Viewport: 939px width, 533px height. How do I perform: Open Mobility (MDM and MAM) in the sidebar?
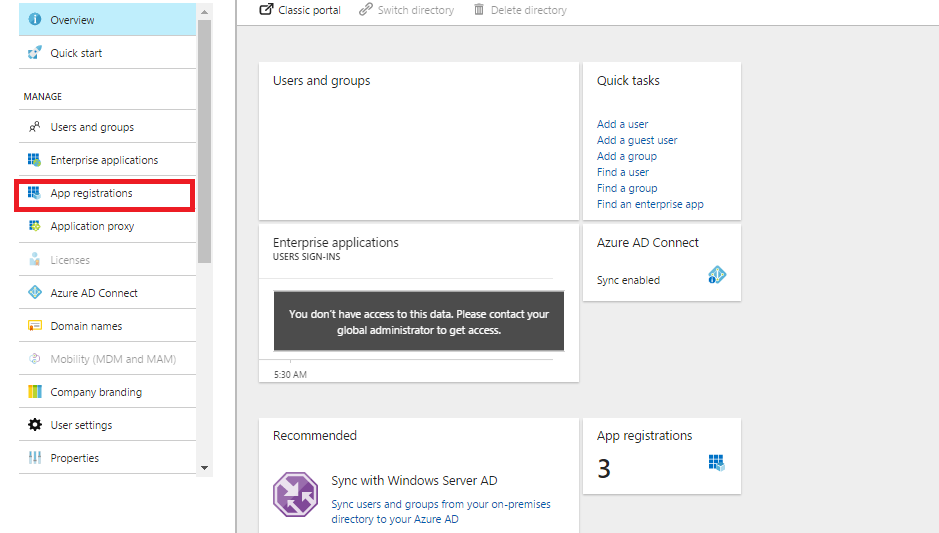(x=107, y=358)
